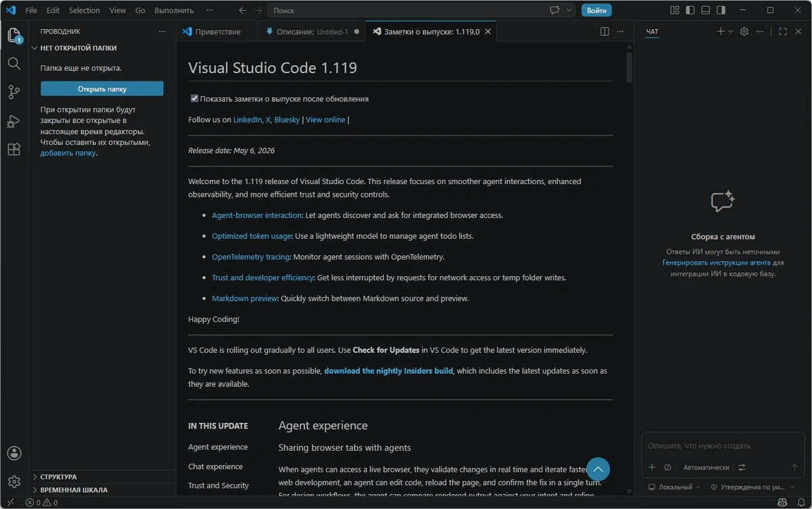Screen dimensions: 812x509
Task: Open the LinkedIn link
Action: coord(248,120)
